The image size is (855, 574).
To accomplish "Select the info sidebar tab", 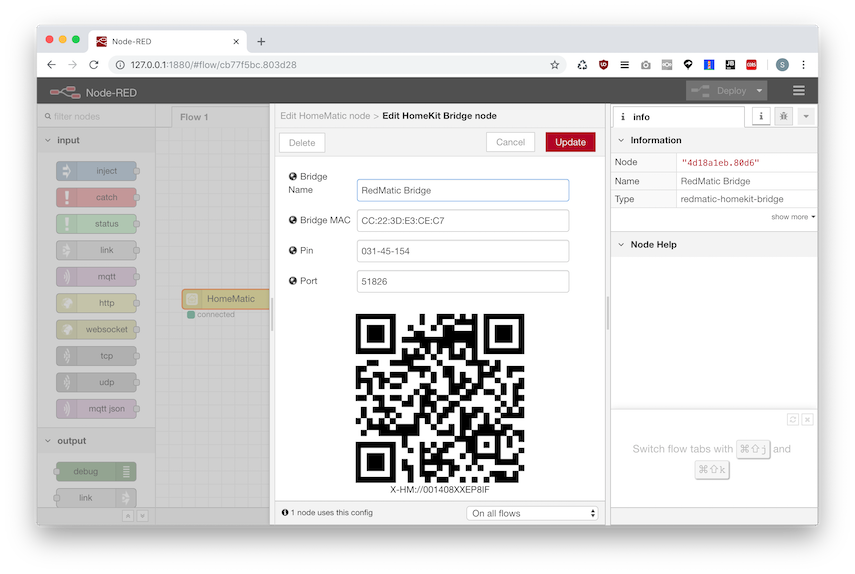I will [679, 117].
